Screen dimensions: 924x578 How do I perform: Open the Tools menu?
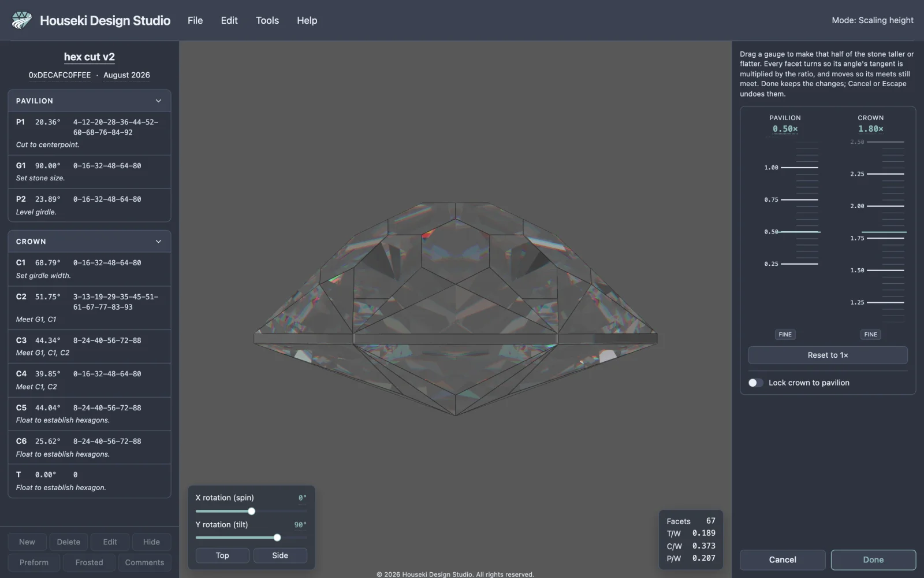(x=267, y=20)
